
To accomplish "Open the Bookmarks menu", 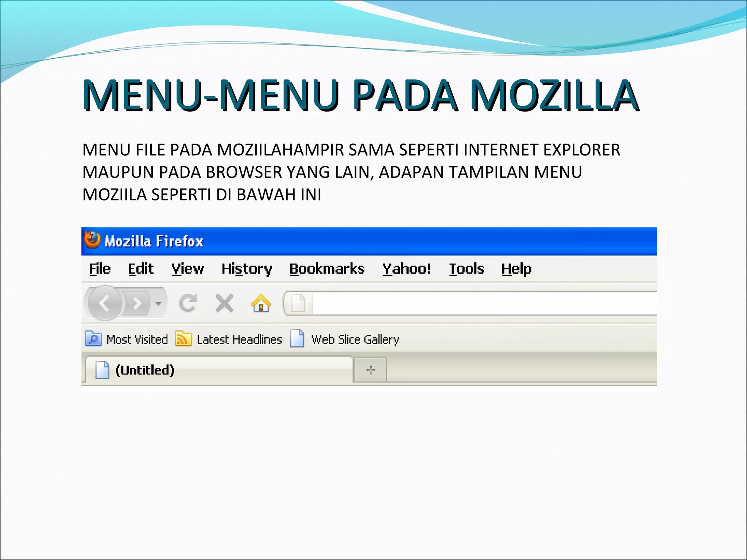I will (327, 269).
